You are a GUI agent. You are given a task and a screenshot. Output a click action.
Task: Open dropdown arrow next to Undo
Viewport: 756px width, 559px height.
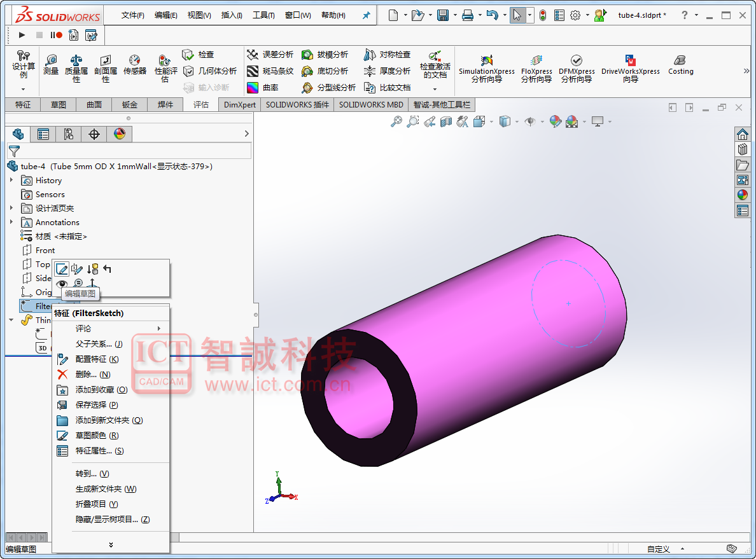505,15
